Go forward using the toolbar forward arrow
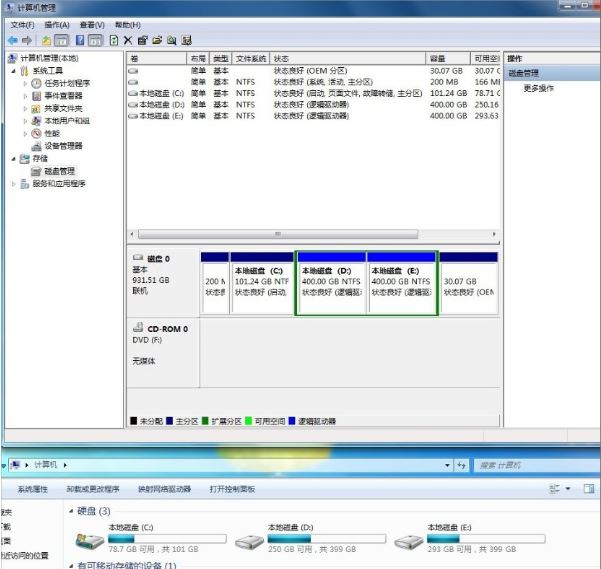The width and height of the screenshot is (601, 569). coord(26,40)
